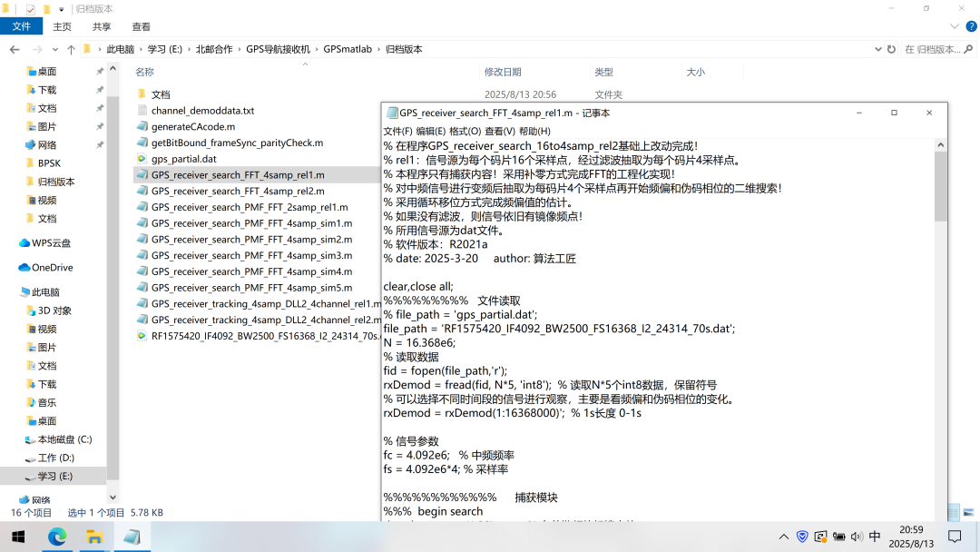Open Microsoft Edge from the taskbar

tap(57, 537)
